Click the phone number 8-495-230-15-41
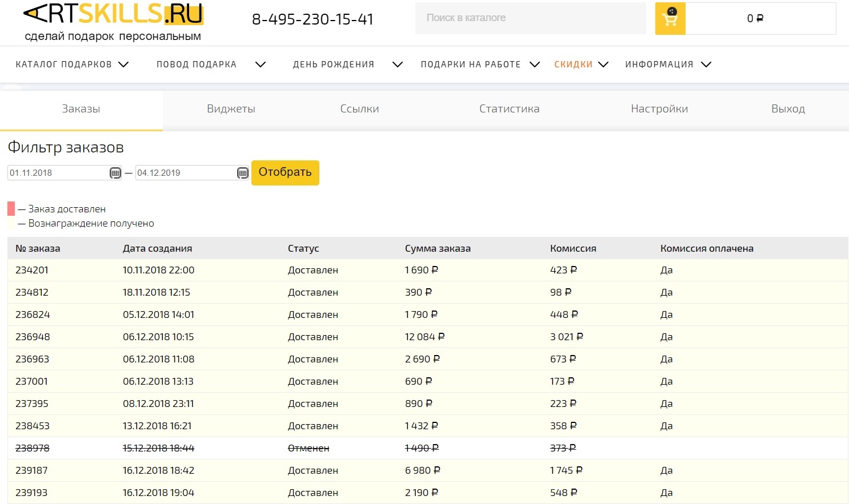This screenshot has width=849, height=504. [313, 19]
